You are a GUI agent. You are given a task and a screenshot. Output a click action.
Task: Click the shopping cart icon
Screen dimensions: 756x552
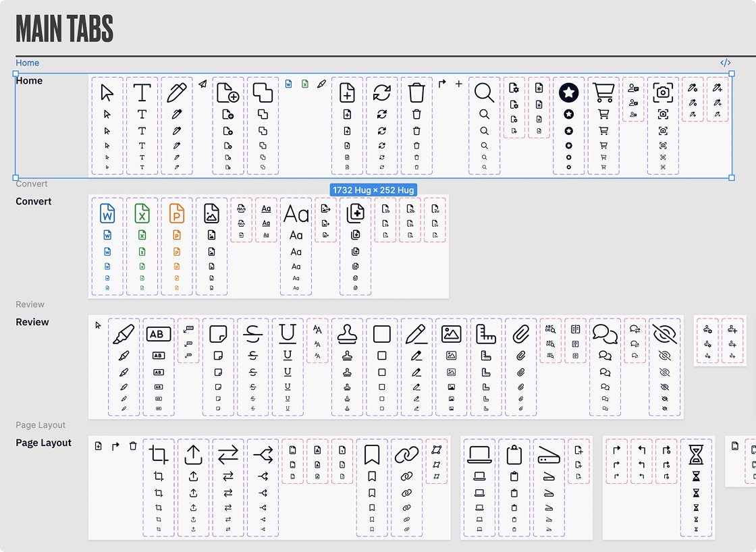click(x=603, y=91)
